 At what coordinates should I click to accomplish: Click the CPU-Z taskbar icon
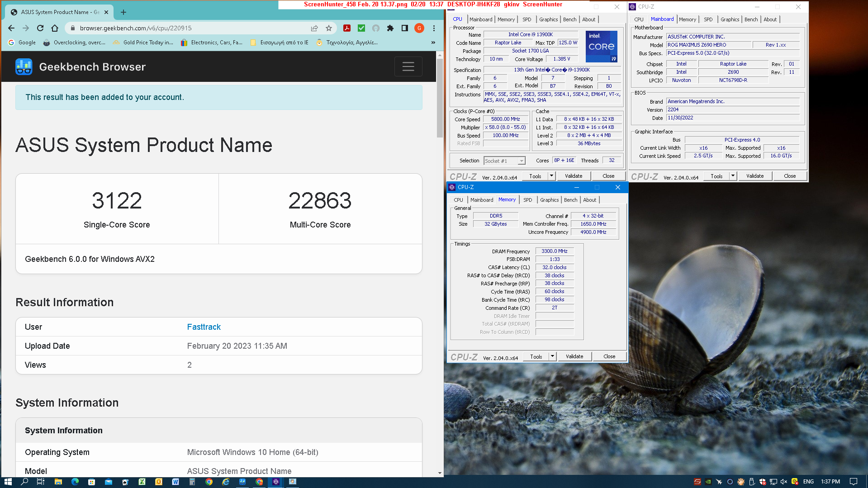[276, 482]
